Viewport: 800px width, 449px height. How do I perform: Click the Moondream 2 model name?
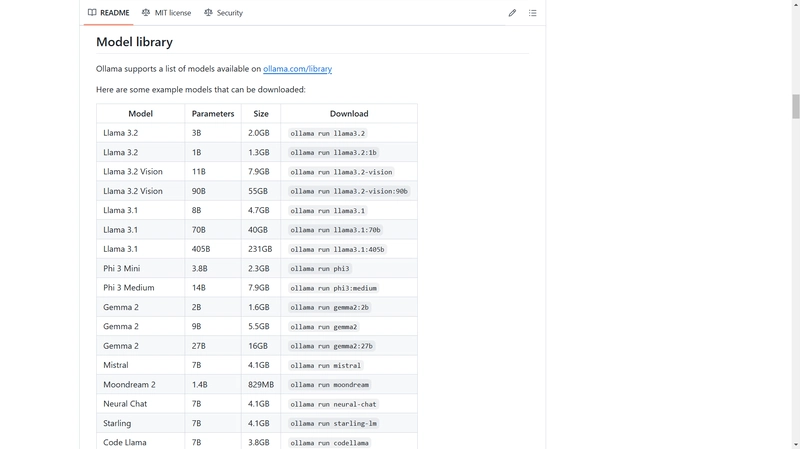129,385
